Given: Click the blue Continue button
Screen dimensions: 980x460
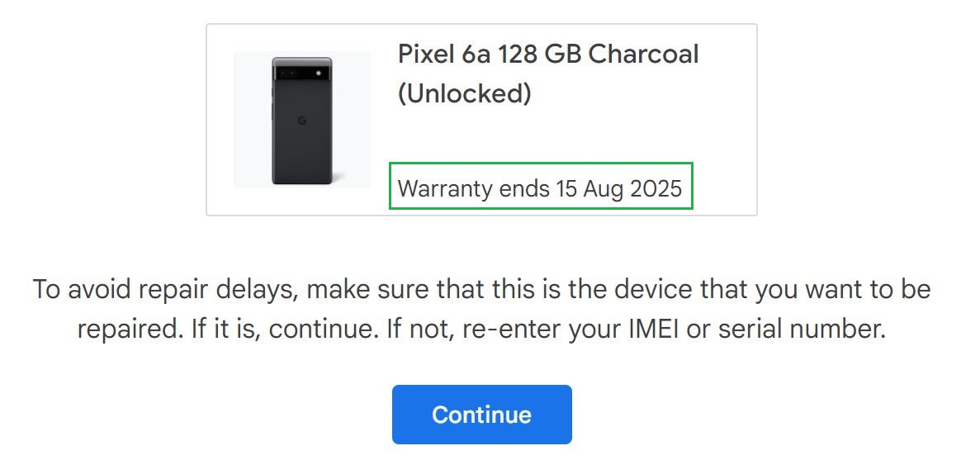Looking at the screenshot, I should click(481, 414).
